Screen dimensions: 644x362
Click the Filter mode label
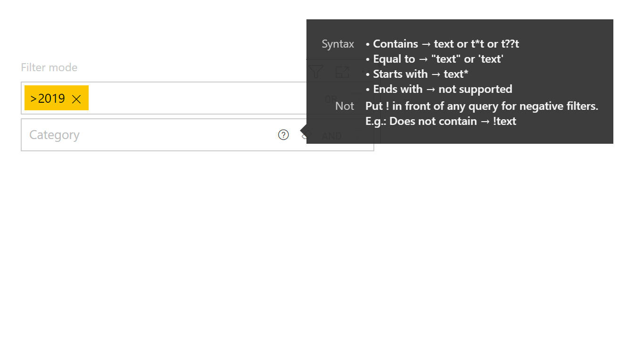[x=49, y=67]
